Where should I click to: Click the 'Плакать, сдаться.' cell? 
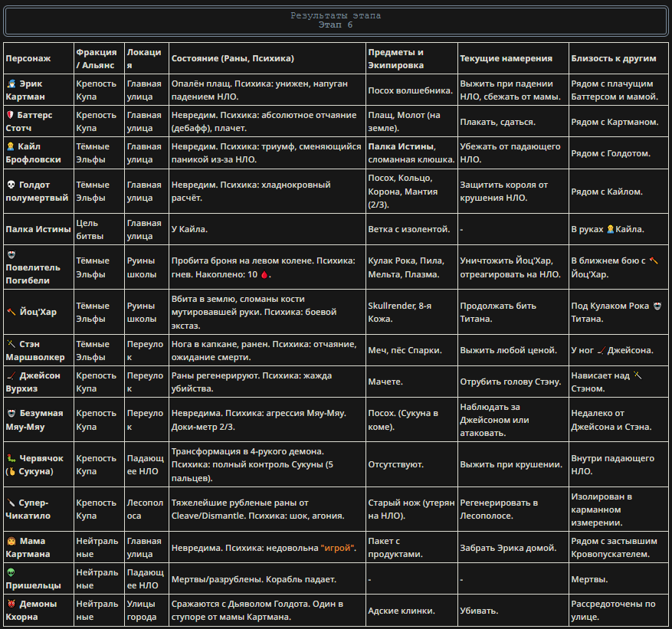coord(513,121)
